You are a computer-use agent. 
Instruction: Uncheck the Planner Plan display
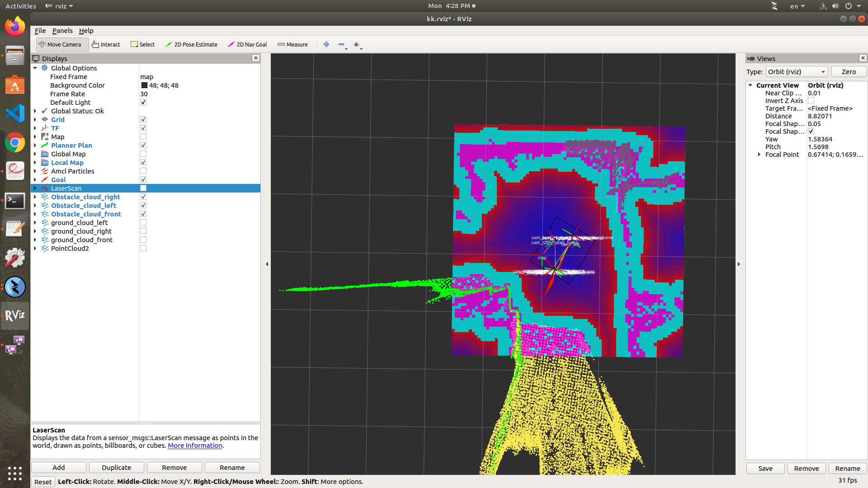point(143,145)
